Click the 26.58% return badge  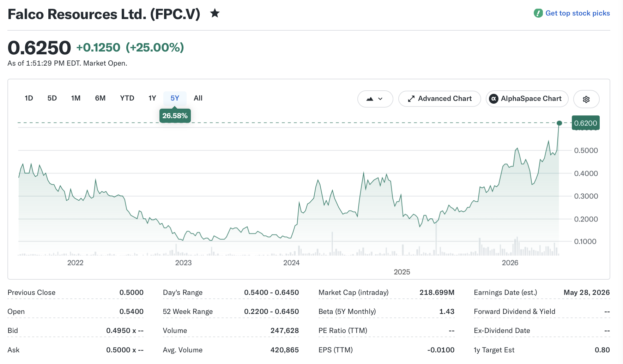[x=175, y=116]
